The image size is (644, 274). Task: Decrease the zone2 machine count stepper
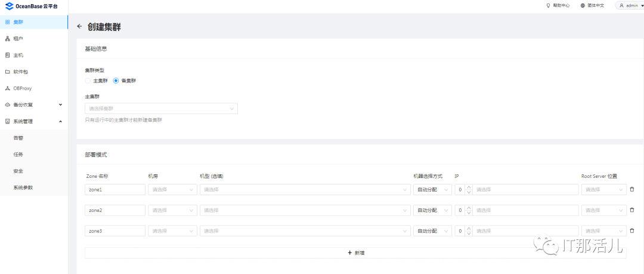point(469,213)
